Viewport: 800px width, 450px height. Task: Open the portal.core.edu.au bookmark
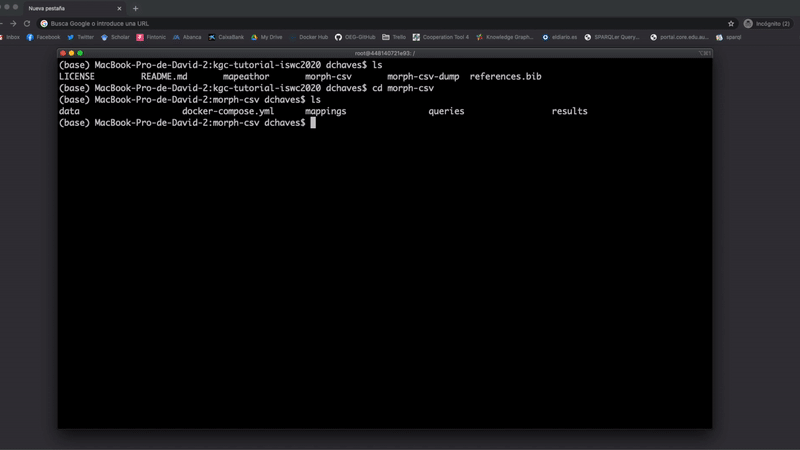[x=679, y=37]
